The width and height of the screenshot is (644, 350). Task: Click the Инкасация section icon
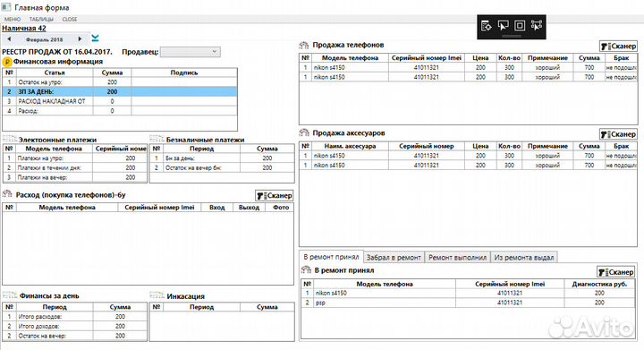[x=157, y=295]
